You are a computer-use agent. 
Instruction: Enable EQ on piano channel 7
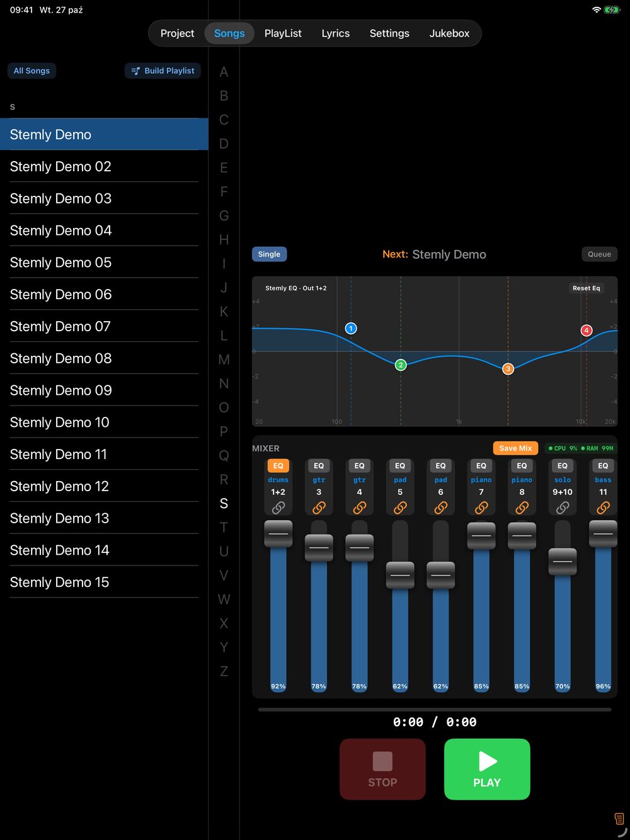coord(481,466)
